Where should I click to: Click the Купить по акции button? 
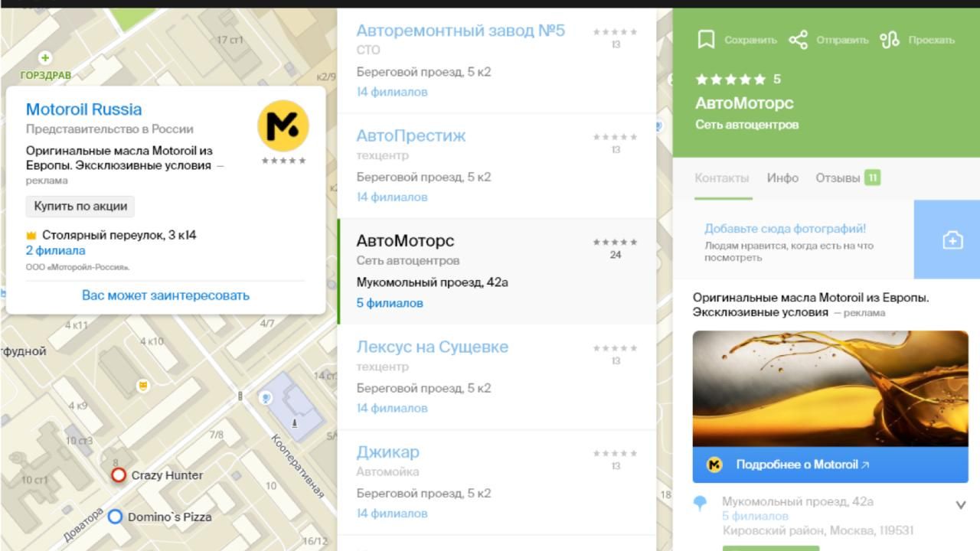[x=80, y=206]
